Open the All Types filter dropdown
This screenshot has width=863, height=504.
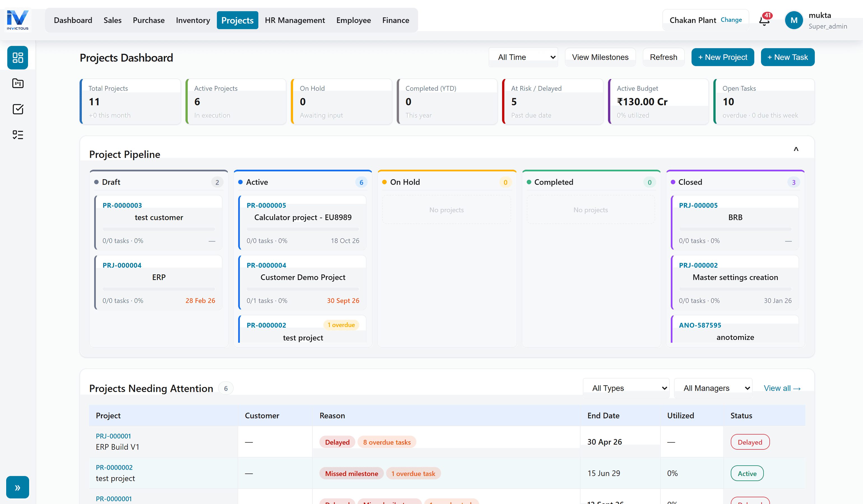tap(626, 388)
